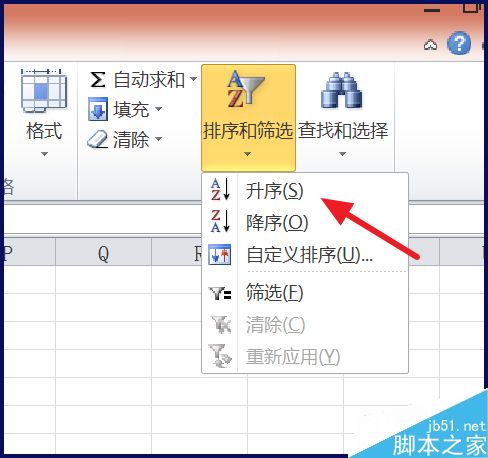Open 自定义排序(U)... custom sort dialog
Viewport: 488px width, 458px height.
coord(305,255)
